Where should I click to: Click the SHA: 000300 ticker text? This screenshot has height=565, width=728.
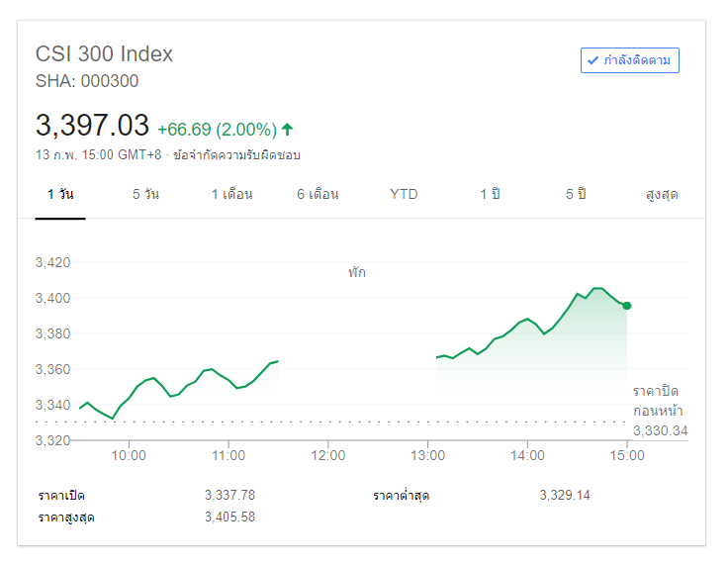pyautogui.click(x=87, y=81)
